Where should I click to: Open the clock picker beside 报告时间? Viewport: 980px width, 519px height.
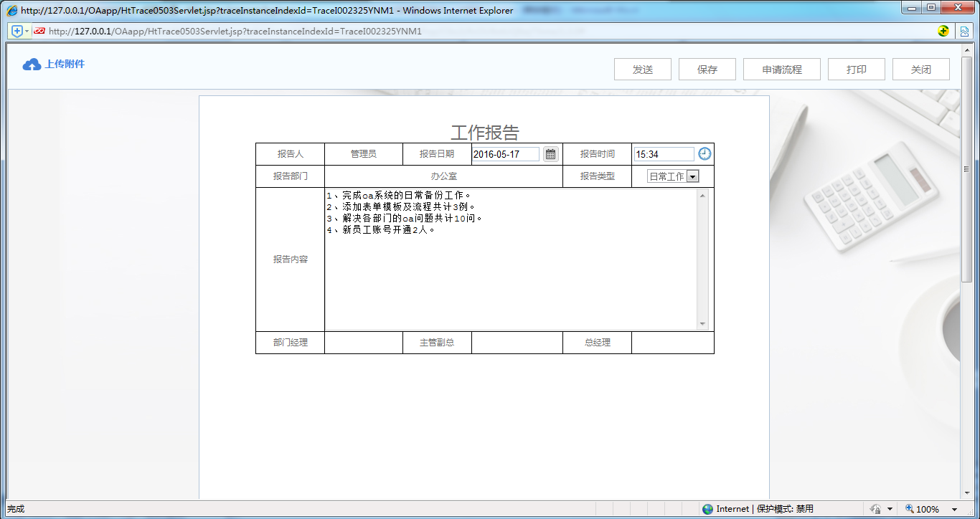point(704,153)
